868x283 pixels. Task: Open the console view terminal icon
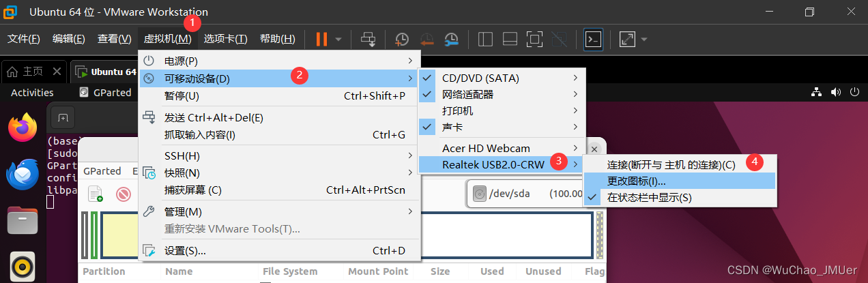click(x=594, y=40)
